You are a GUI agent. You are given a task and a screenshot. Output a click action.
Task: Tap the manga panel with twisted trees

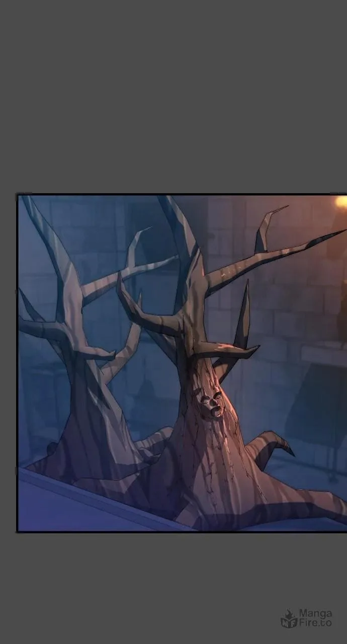point(182,363)
